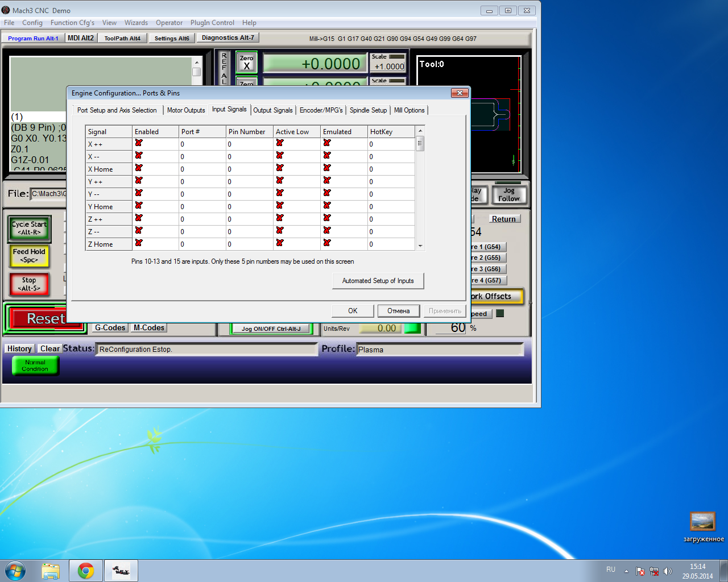Click the RU language indicator
This screenshot has height=582, width=728.
(611, 569)
